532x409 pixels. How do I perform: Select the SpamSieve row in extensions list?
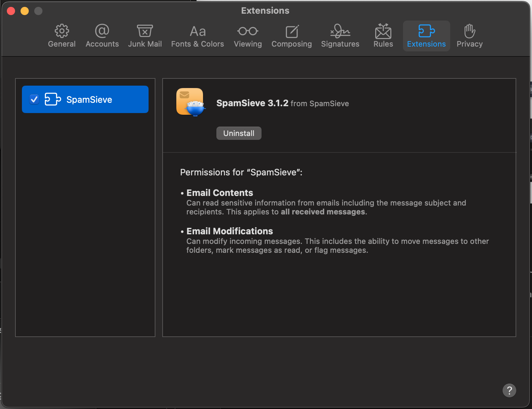click(x=85, y=99)
